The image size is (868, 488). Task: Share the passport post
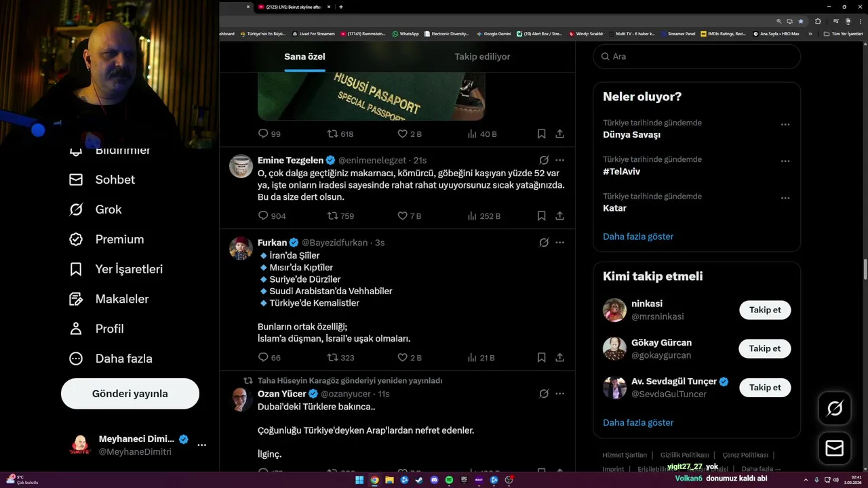[560, 134]
